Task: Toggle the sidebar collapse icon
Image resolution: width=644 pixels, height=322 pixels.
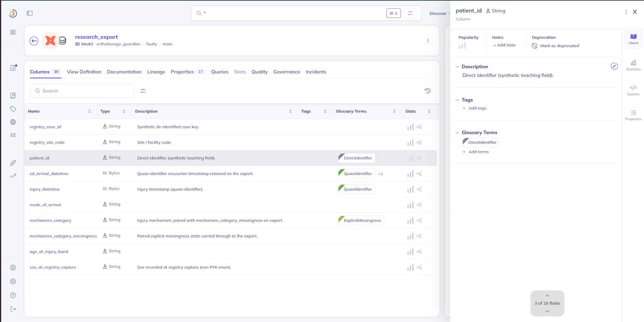Action: point(30,13)
